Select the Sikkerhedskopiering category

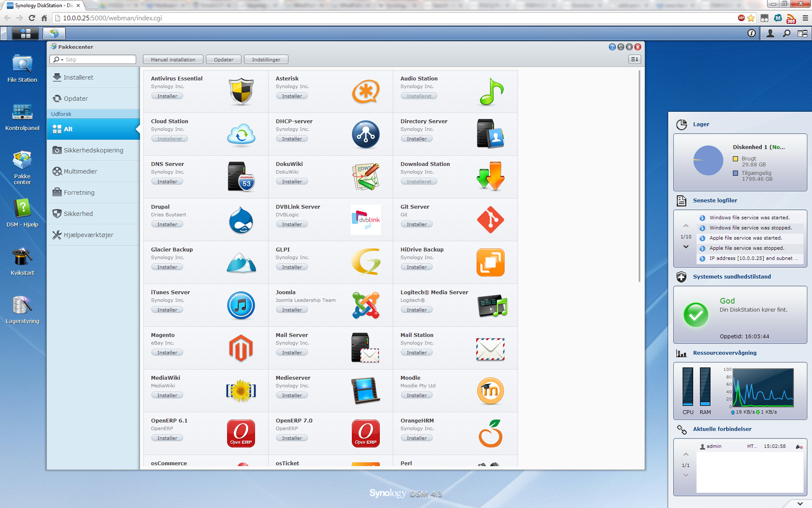pyautogui.click(x=93, y=150)
